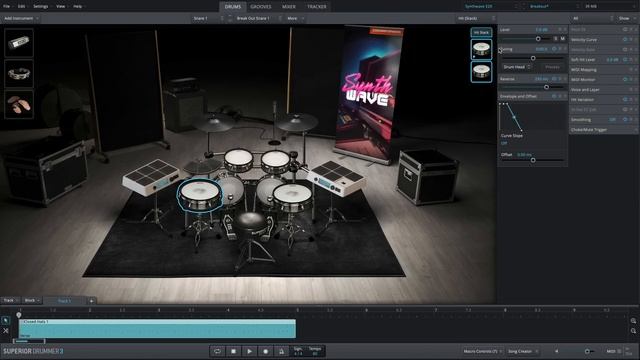640x360 pixels.
Task: Select the pointer edit tool
Action: pos(6,320)
